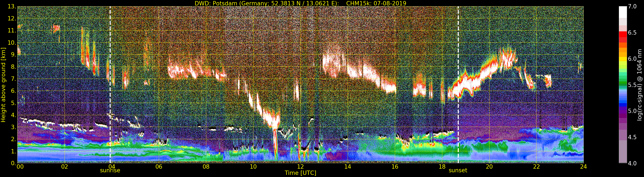Image resolution: width=644 pixels, height=177 pixels.
Task: Click the "5.0" colorbar tick label
Action: tap(632, 111)
